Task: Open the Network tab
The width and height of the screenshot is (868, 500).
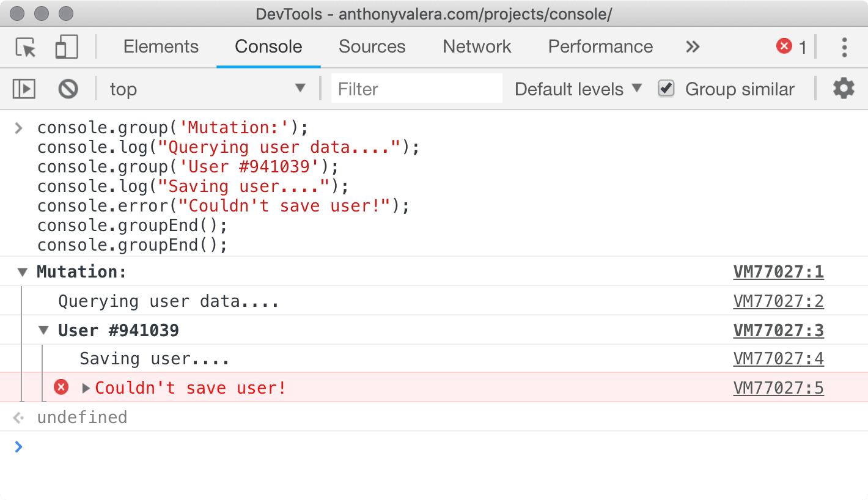Action: 476,46
